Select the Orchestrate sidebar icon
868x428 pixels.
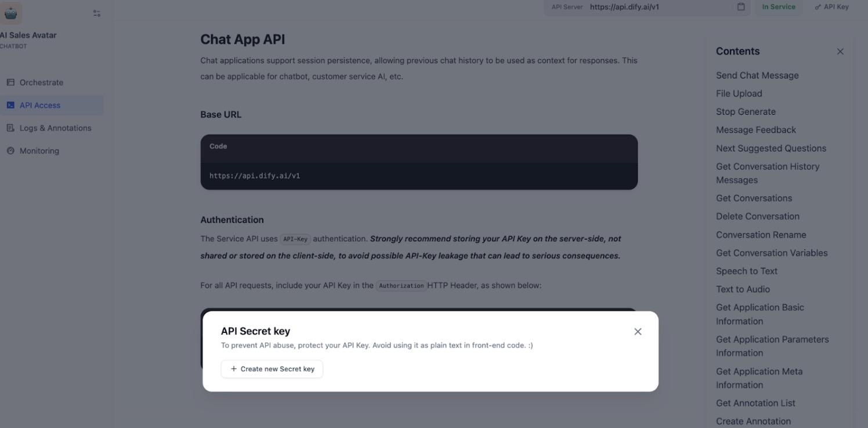pyautogui.click(x=10, y=82)
